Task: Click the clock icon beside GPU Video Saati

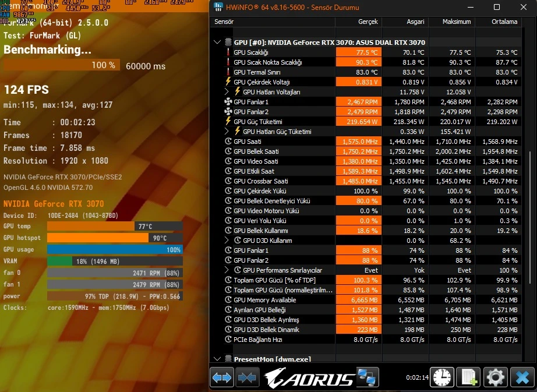Action: (228, 161)
